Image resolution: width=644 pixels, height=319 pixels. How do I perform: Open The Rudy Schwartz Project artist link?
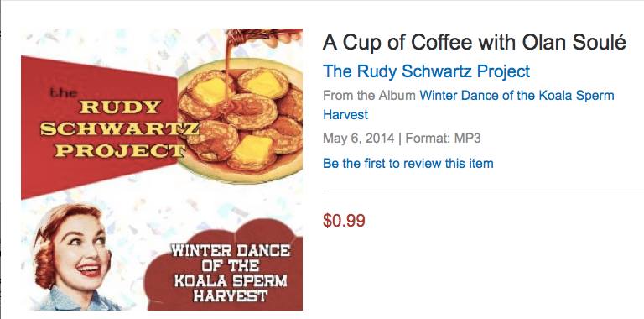pos(426,71)
